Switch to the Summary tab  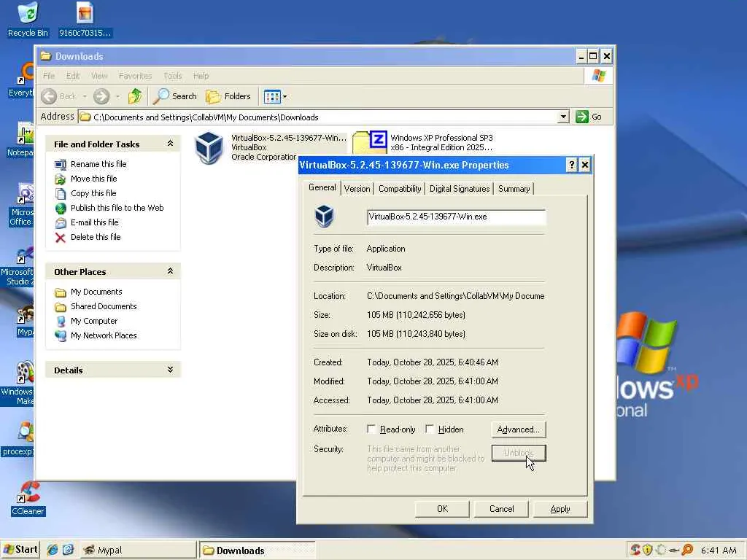point(514,189)
